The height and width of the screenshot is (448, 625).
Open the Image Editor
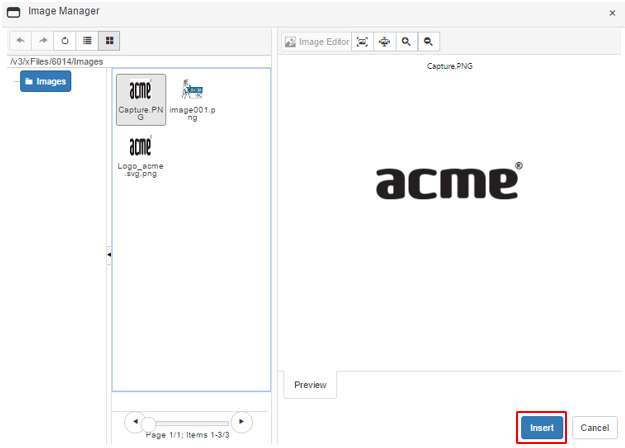(x=317, y=42)
